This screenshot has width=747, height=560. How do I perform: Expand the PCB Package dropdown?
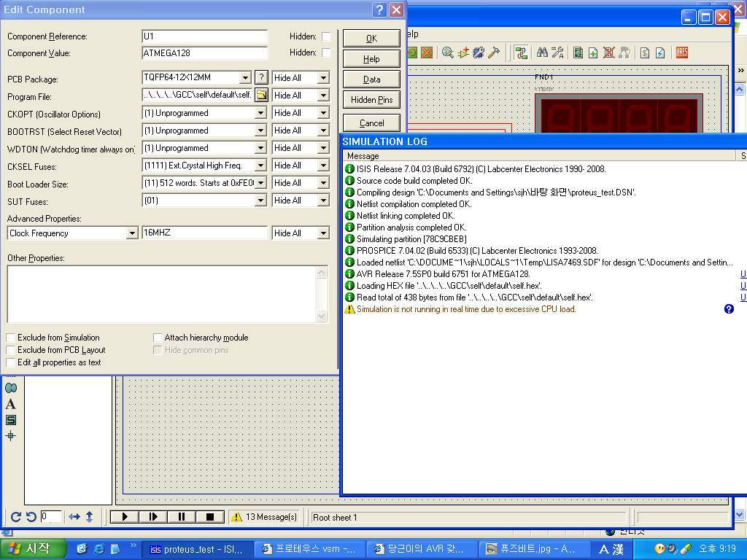[244, 78]
